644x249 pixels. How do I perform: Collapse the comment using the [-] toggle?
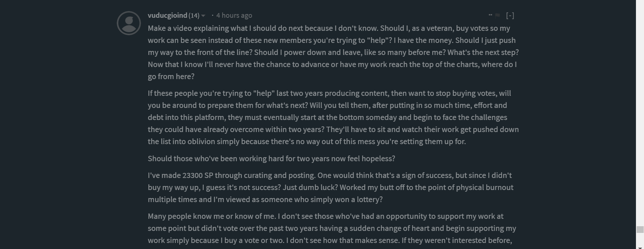click(x=510, y=15)
